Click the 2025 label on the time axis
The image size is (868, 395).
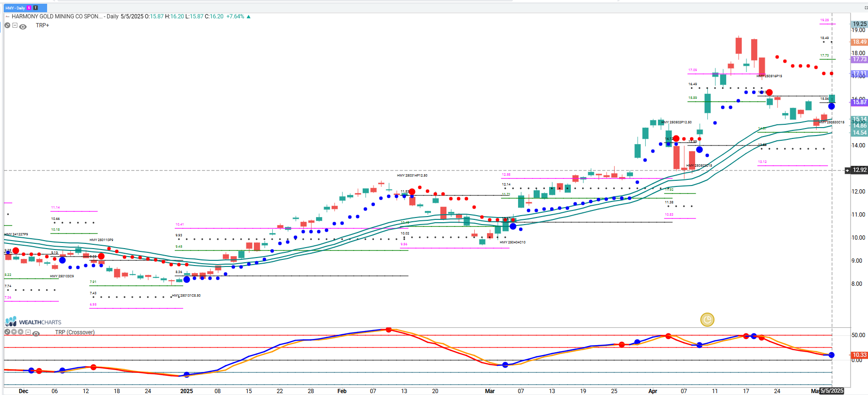click(x=187, y=391)
